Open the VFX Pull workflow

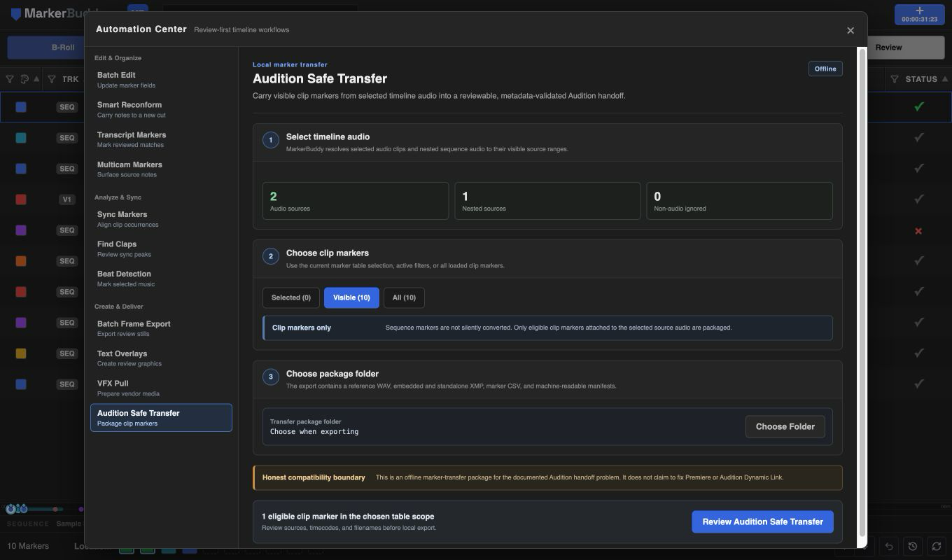(x=161, y=388)
